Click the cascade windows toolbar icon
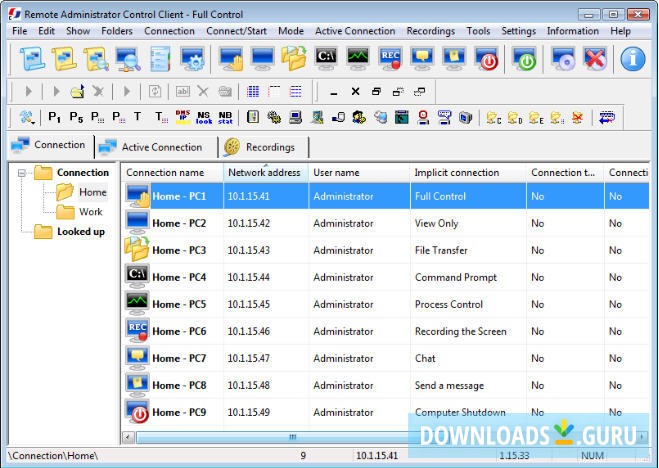659x468 pixels. click(x=377, y=92)
